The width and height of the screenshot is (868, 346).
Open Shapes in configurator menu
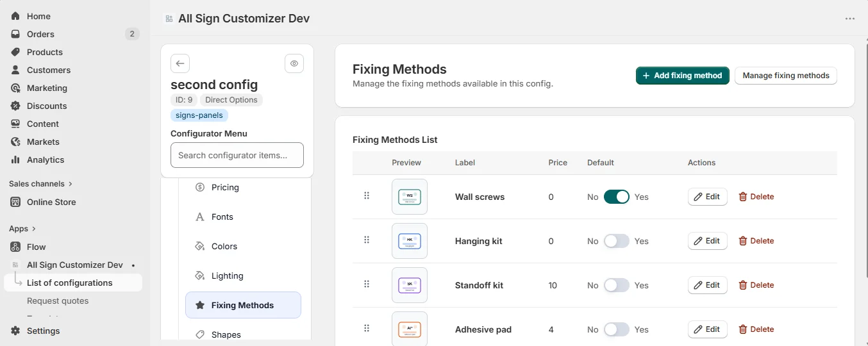(243, 334)
